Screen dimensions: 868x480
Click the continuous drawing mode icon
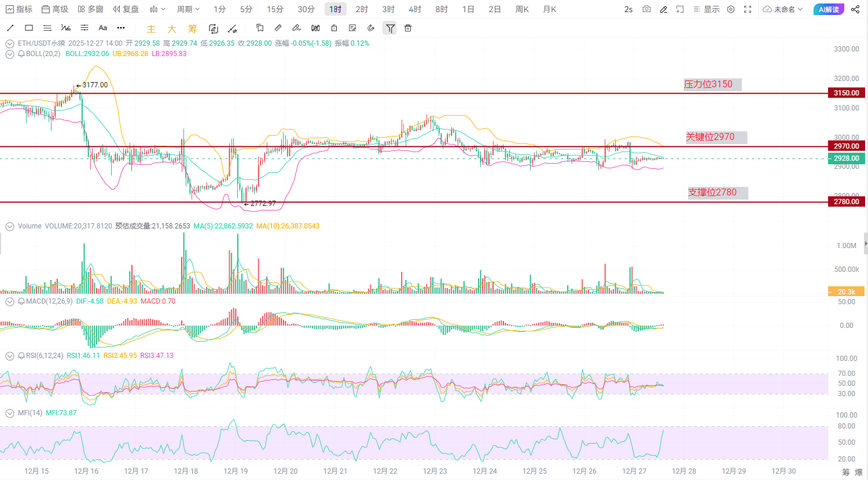click(x=213, y=28)
